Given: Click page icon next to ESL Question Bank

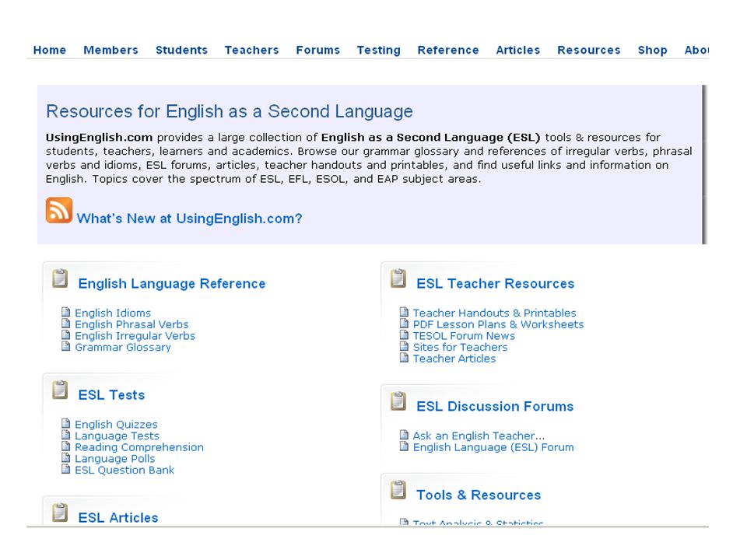Looking at the screenshot, I should click(x=65, y=469).
